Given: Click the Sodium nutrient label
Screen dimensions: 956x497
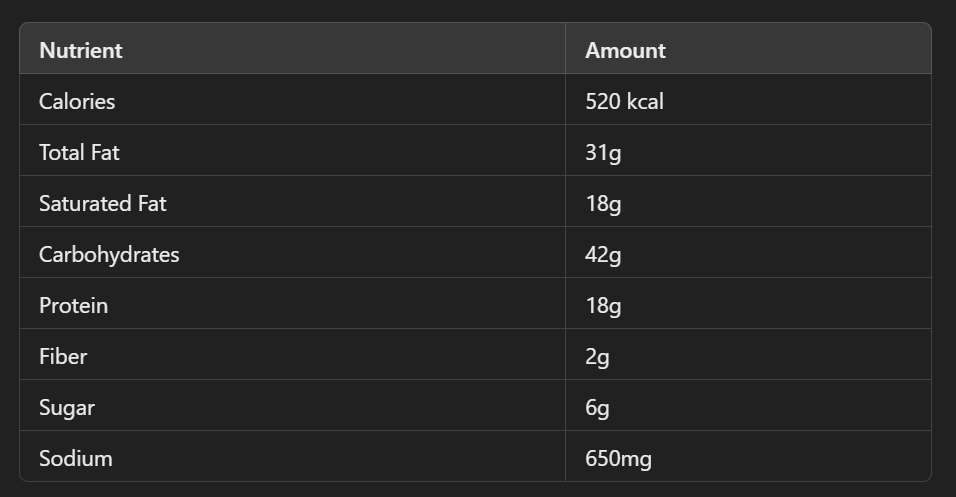Looking at the screenshot, I should pos(75,458).
